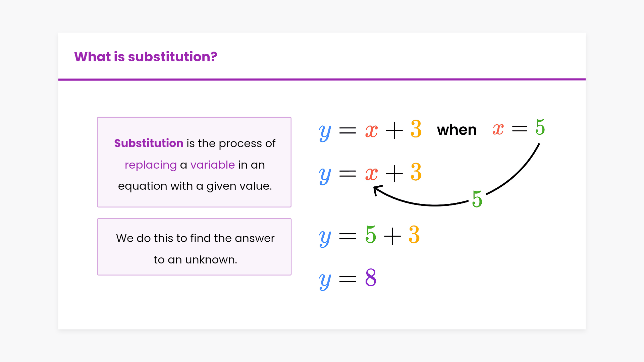Viewport: 644px width, 362px height.
Task: Click the purple word "replacing"
Action: 151,165
